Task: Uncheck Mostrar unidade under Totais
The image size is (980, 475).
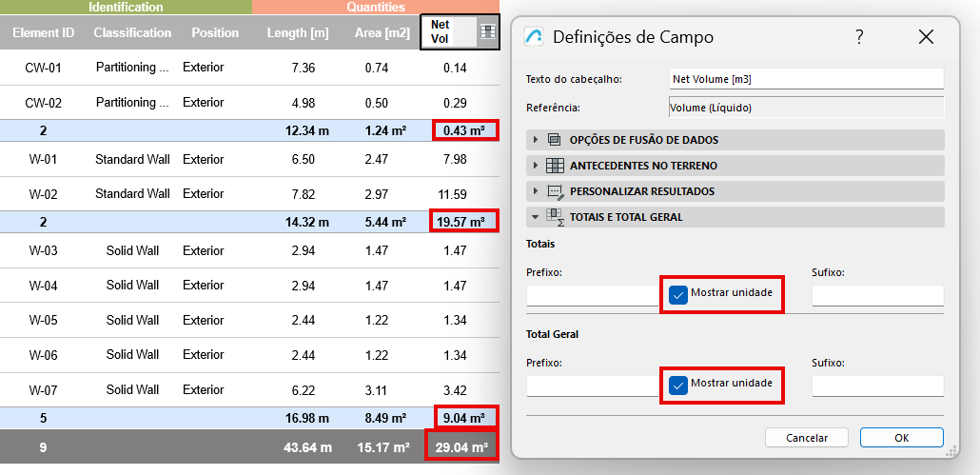Action: click(x=678, y=295)
